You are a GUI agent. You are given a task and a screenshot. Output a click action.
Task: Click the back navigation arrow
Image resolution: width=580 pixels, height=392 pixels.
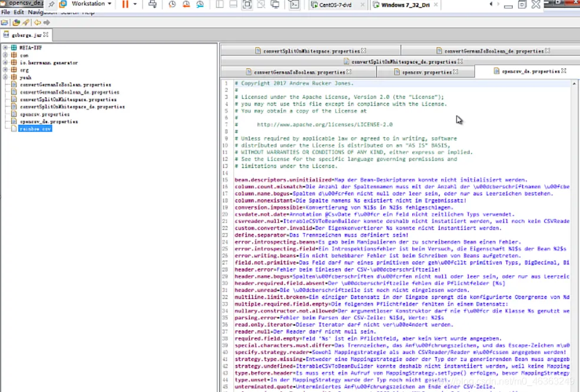pyautogui.click(x=37, y=22)
